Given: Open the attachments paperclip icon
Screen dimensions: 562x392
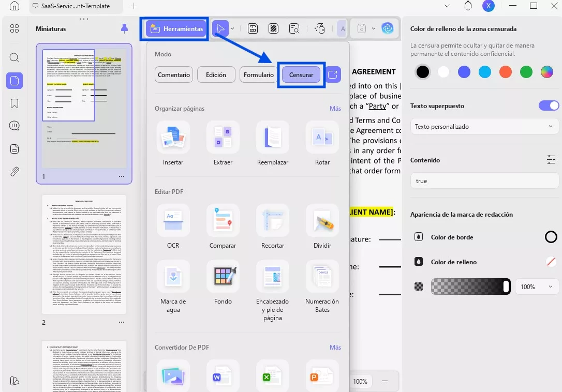Looking at the screenshot, I should 14,172.
